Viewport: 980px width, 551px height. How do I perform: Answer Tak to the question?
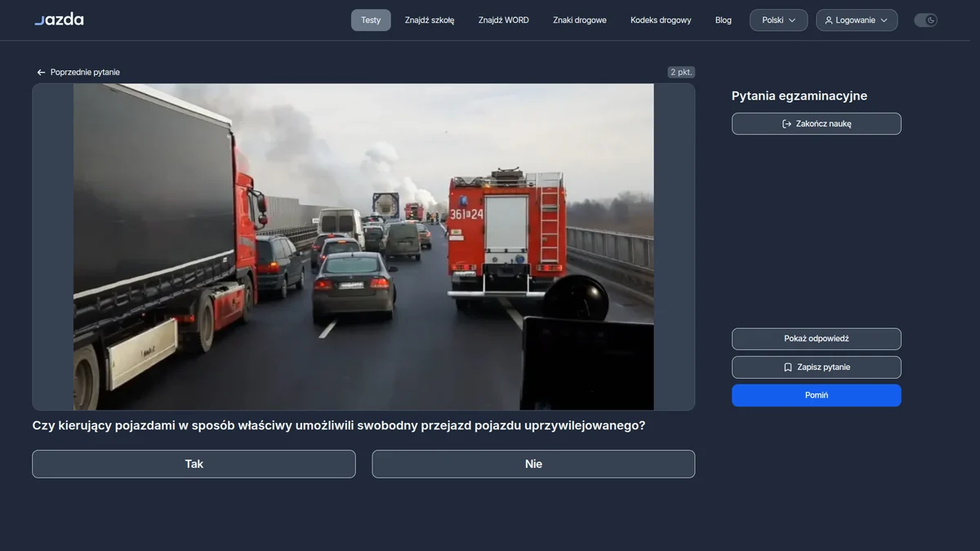pyautogui.click(x=194, y=464)
